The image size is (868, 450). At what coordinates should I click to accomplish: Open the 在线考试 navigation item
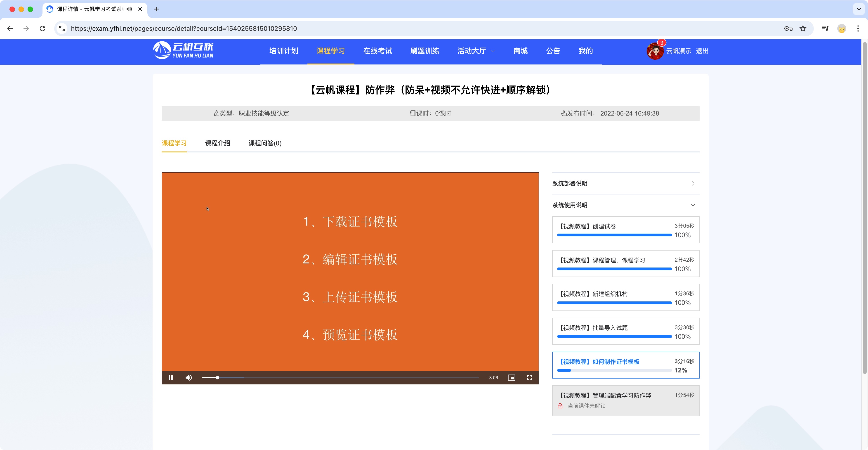pos(378,51)
